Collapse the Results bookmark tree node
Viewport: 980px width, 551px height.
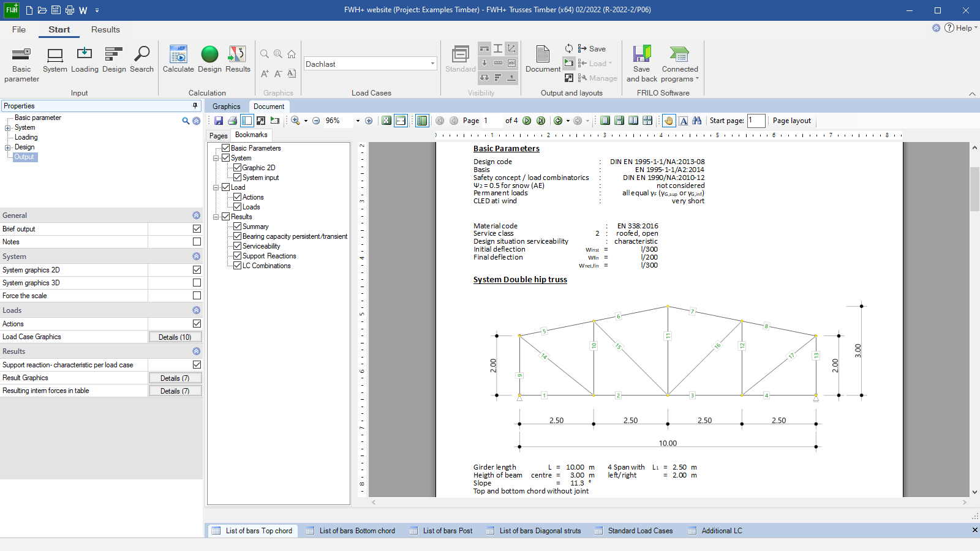(216, 217)
